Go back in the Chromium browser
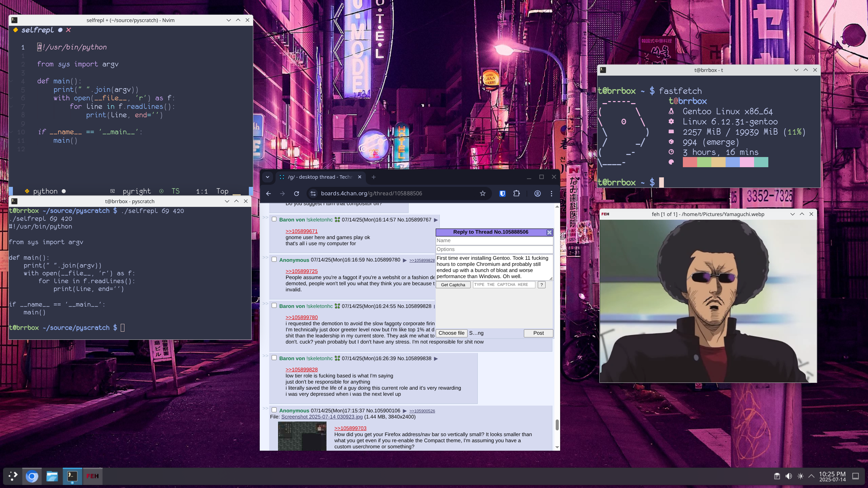 tap(269, 193)
